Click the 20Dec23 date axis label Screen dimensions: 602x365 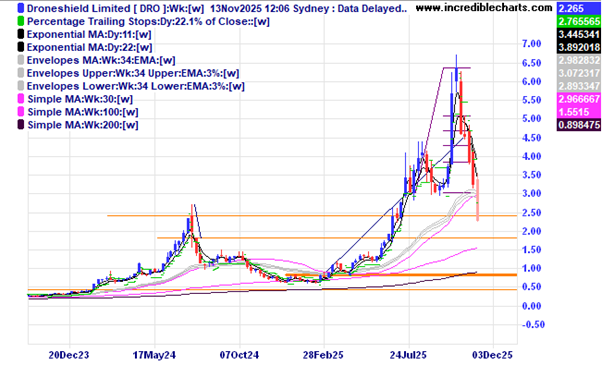69,355
